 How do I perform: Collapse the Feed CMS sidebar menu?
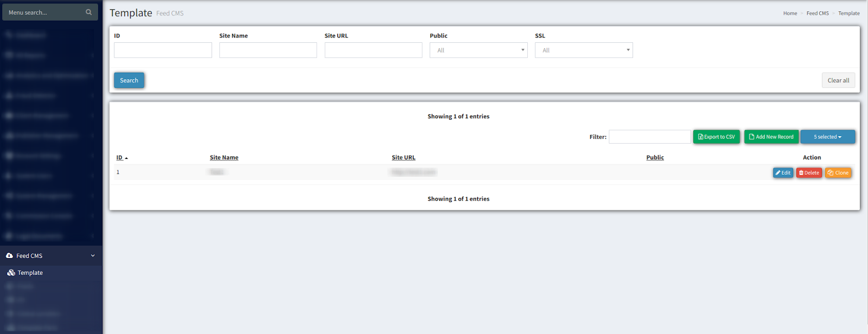(93, 255)
